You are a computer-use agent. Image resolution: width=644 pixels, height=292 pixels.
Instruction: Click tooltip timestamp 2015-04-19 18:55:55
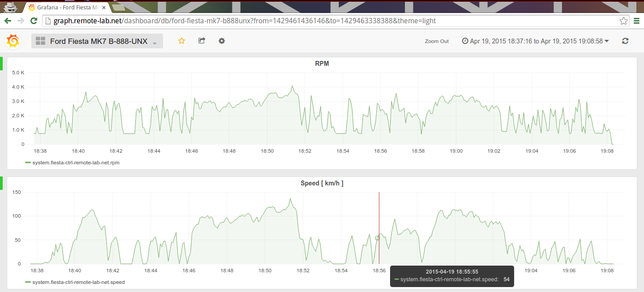[x=452, y=271]
